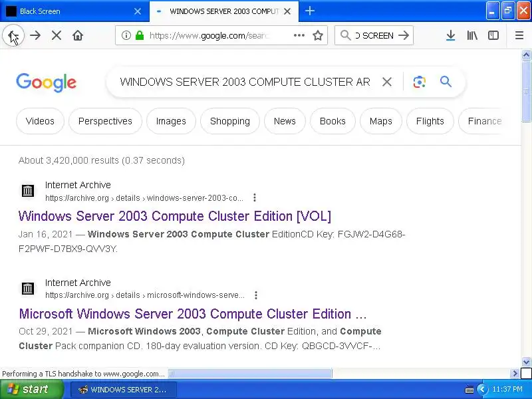Open the browser home page

tap(78, 35)
